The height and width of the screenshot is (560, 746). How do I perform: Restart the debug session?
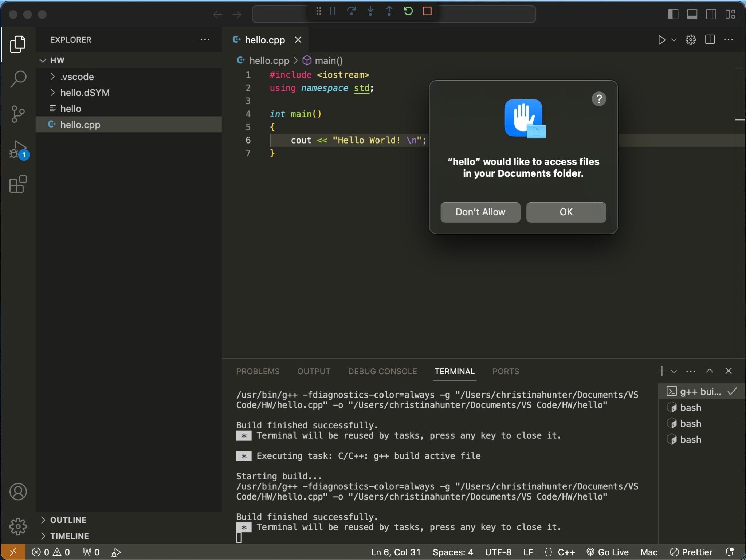click(x=408, y=11)
